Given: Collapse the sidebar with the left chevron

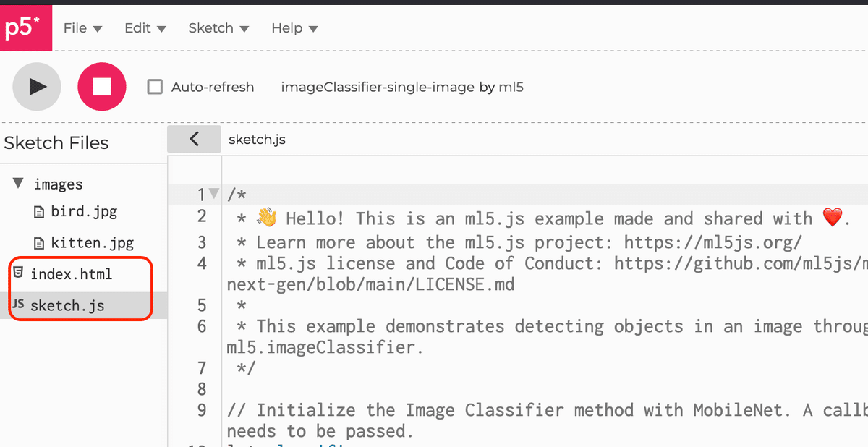Looking at the screenshot, I should pyautogui.click(x=193, y=138).
